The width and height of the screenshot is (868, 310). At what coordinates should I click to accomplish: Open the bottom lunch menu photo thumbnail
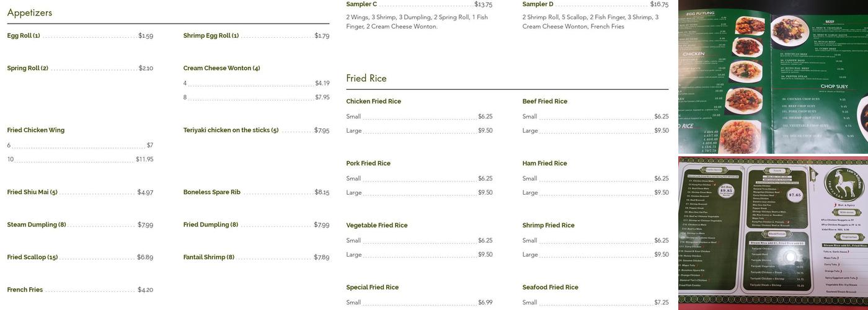(773, 233)
